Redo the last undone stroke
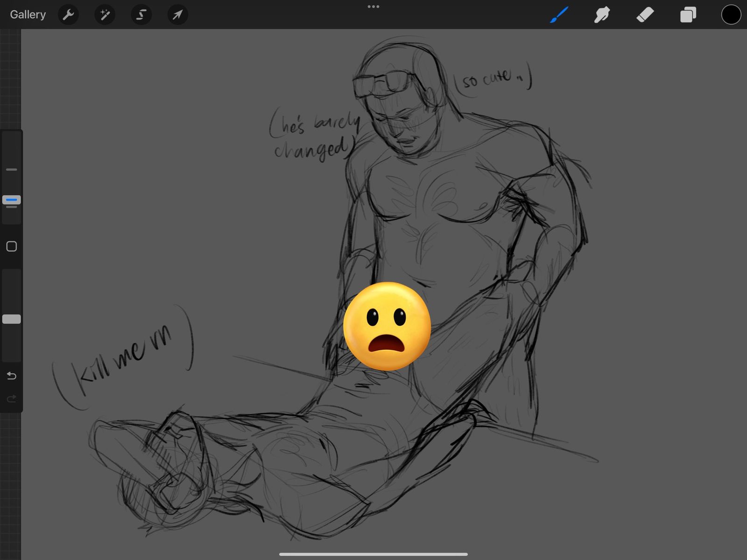Viewport: 747px width, 560px height. pos(12,398)
